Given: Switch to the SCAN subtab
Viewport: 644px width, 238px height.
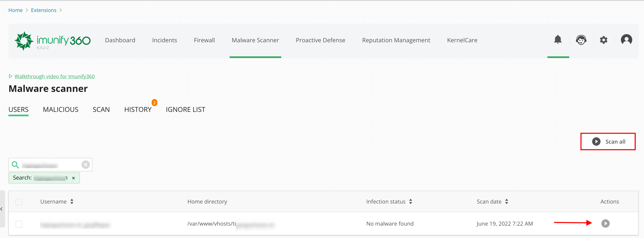Looking at the screenshot, I should tap(101, 110).
